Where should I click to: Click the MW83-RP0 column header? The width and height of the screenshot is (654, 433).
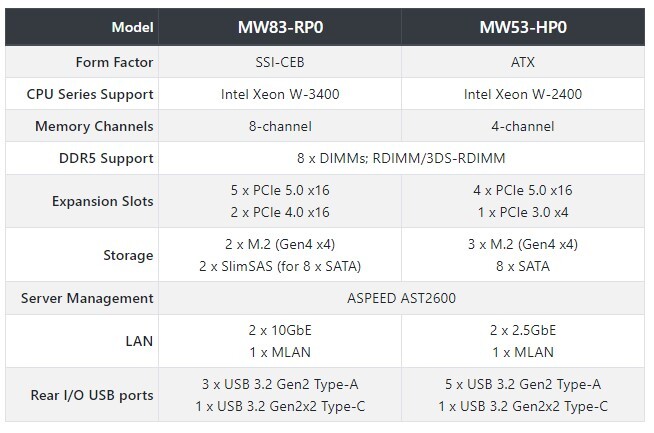pos(280,27)
